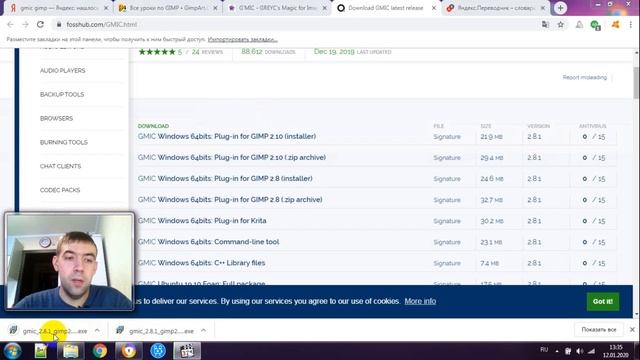Close the downloads bar
The image size is (640, 360).
pos(632,329)
